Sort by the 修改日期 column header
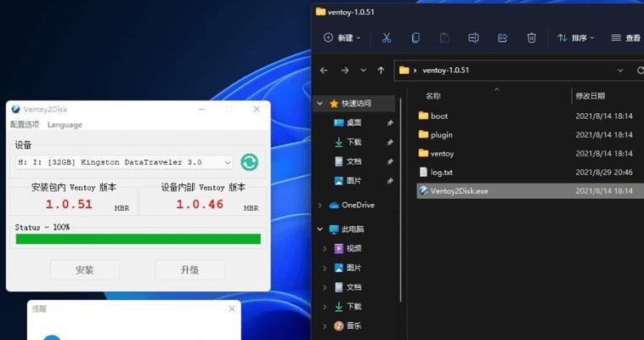Screen dimensions: 644x340 coord(590,96)
